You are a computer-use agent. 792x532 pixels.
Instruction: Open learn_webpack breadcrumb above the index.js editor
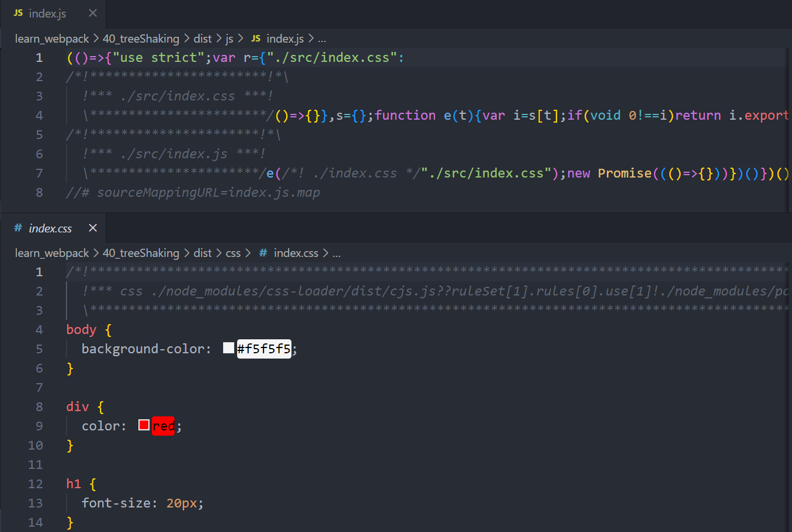52,39
